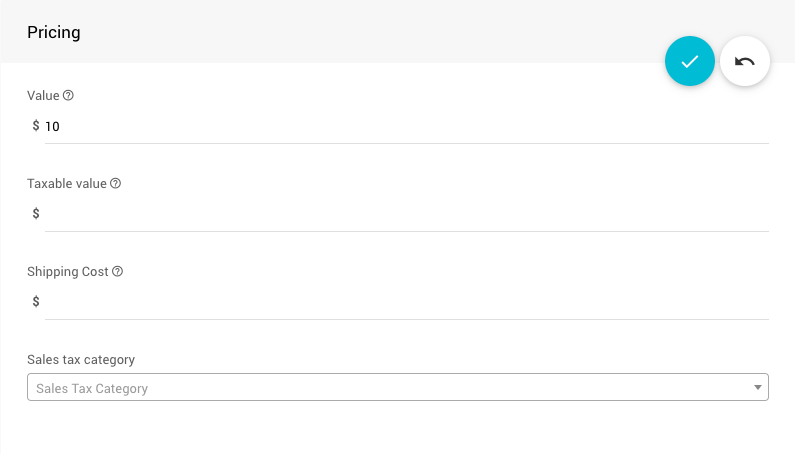Click the Sales Tax Category placeholder text
795x454 pixels.
click(x=92, y=388)
